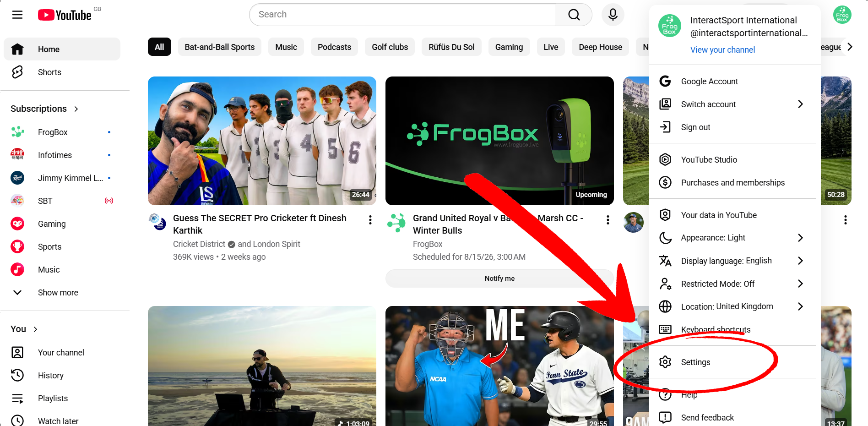
Task: Open the Infotimes subscription
Action: (62, 155)
